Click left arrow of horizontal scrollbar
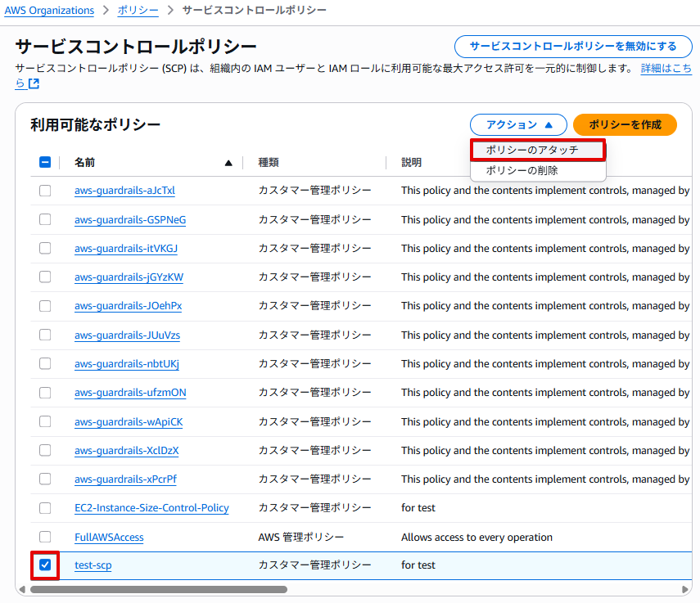Screen dimensions: 700x603 pos(22,590)
